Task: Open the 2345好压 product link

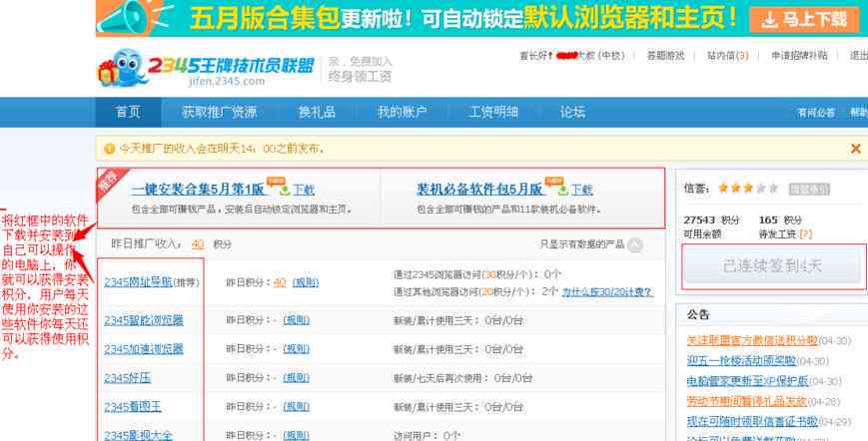Action: click(x=127, y=378)
